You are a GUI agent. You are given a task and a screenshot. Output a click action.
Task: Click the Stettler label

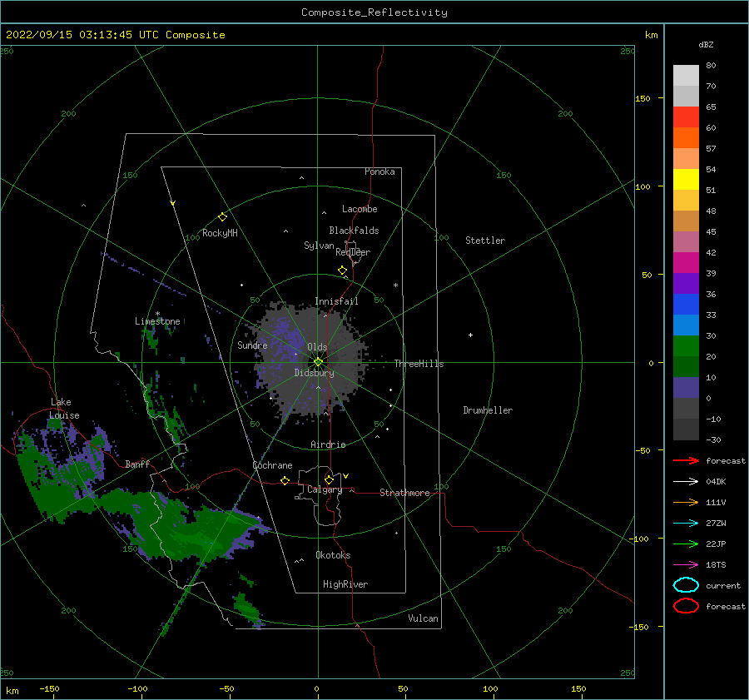tap(485, 241)
